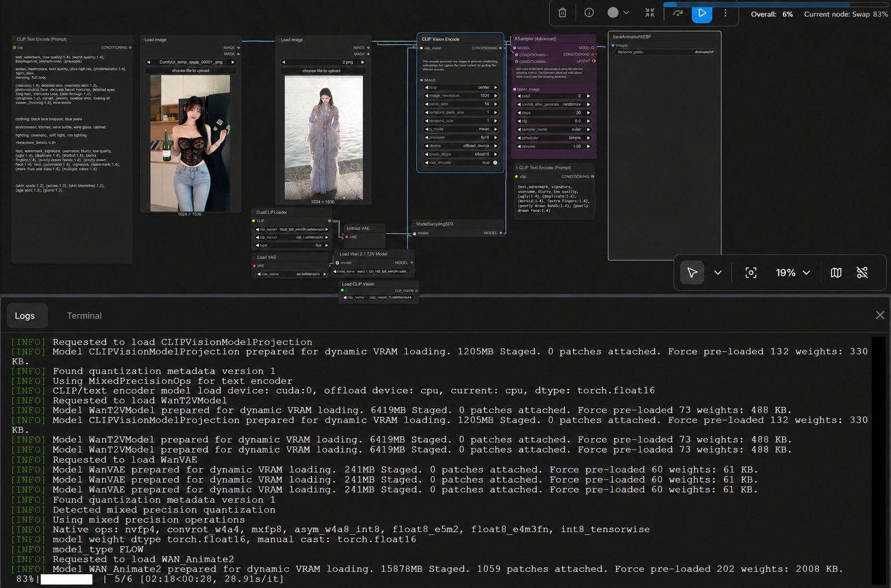Toggle the minimap icon
The width and height of the screenshot is (891, 588).
(x=836, y=272)
